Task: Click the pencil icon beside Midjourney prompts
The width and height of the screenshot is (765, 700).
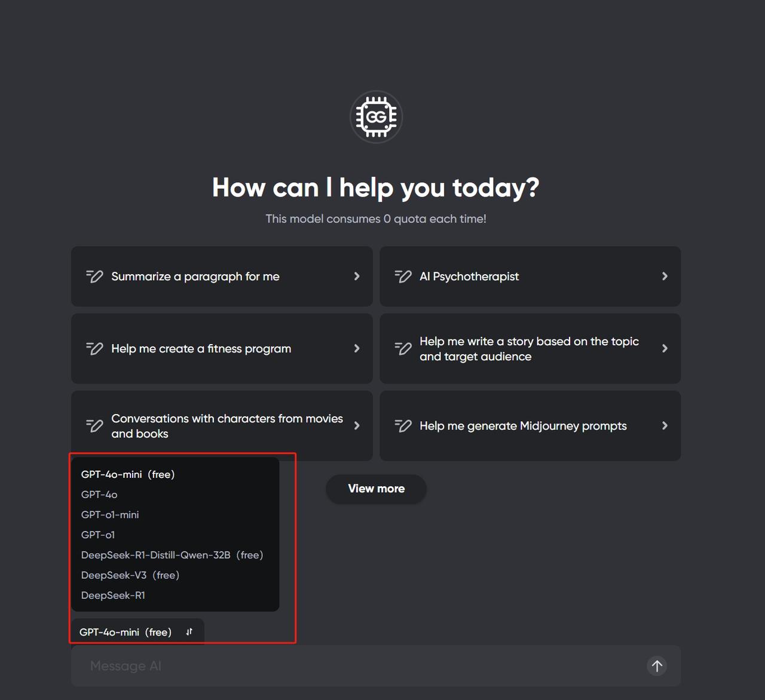Action: point(403,426)
